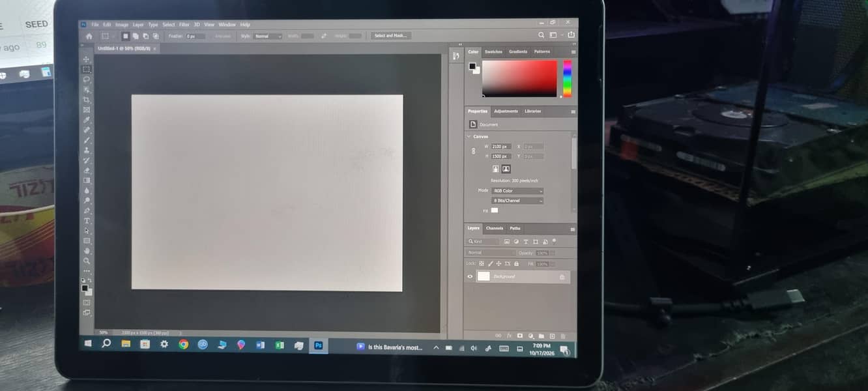Open the layer effects fx menu
Viewport: 868px width, 391px height.
coord(509,336)
